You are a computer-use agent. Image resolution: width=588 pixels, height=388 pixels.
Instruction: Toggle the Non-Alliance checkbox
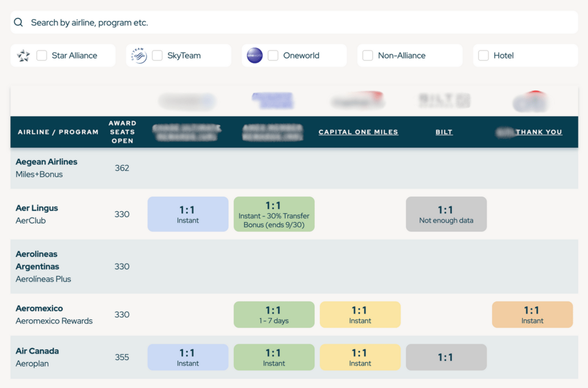point(368,55)
